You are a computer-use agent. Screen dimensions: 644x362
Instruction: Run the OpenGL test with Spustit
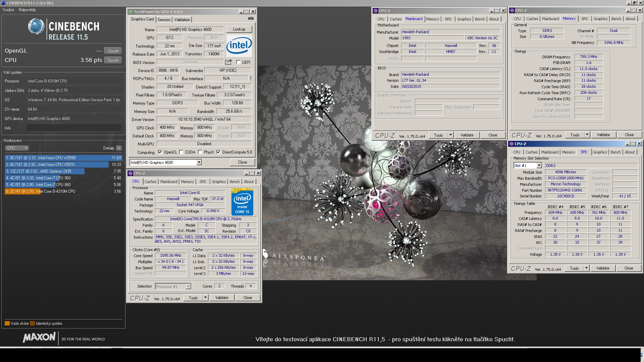(x=113, y=51)
